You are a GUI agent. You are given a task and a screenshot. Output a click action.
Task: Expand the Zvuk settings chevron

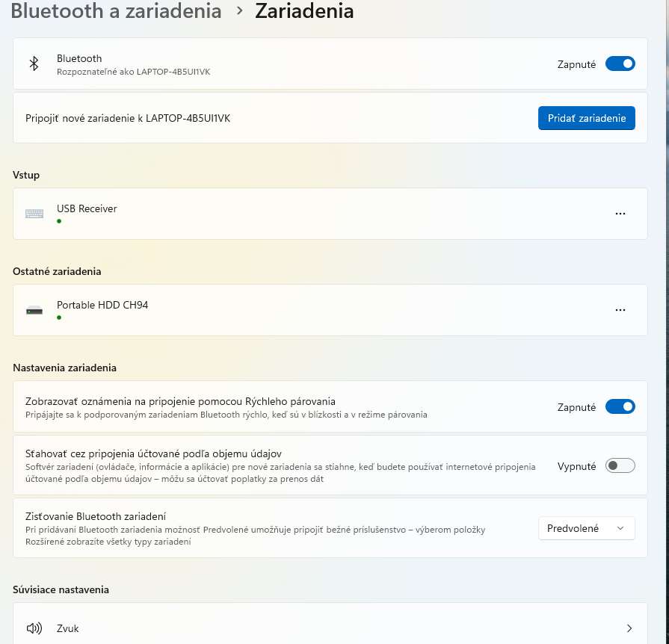click(629, 628)
